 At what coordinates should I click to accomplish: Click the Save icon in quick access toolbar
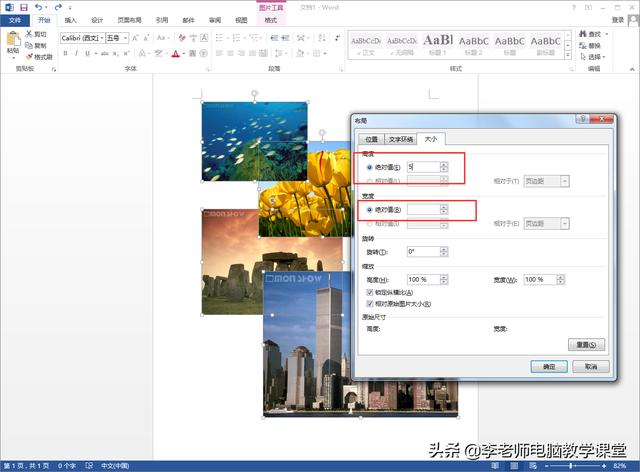pyautogui.click(x=24, y=7)
